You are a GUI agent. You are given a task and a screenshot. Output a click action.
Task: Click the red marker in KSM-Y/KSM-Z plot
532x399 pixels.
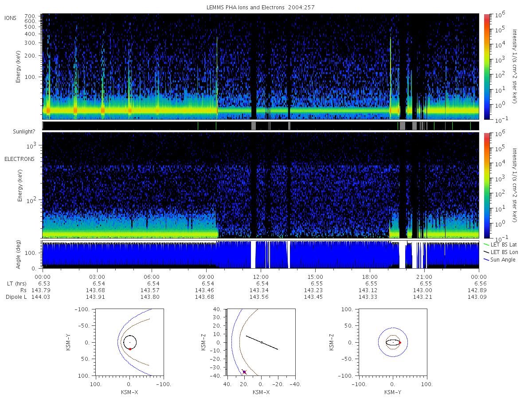pos(399,343)
